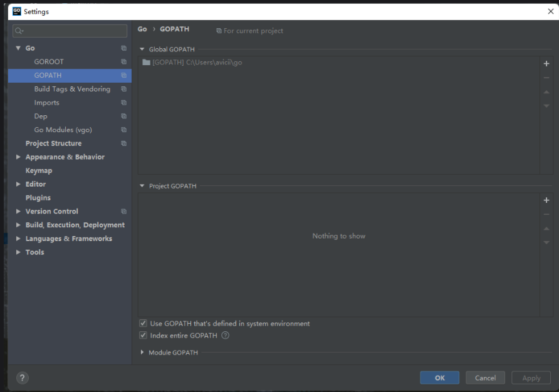Click project-level icon beside Dep

pyautogui.click(x=123, y=116)
